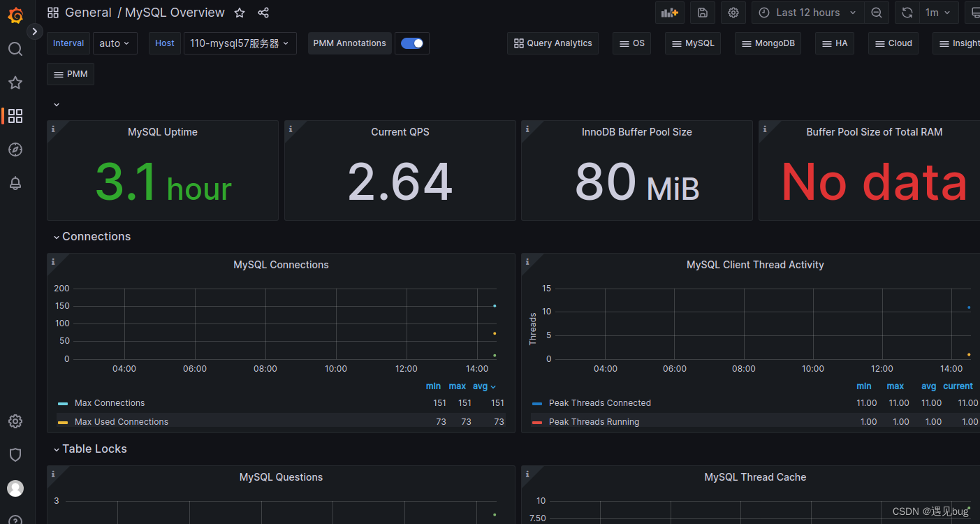Show info for MySQL Client Thread Activity panel
The width and height of the screenshot is (980, 524).
click(x=527, y=261)
